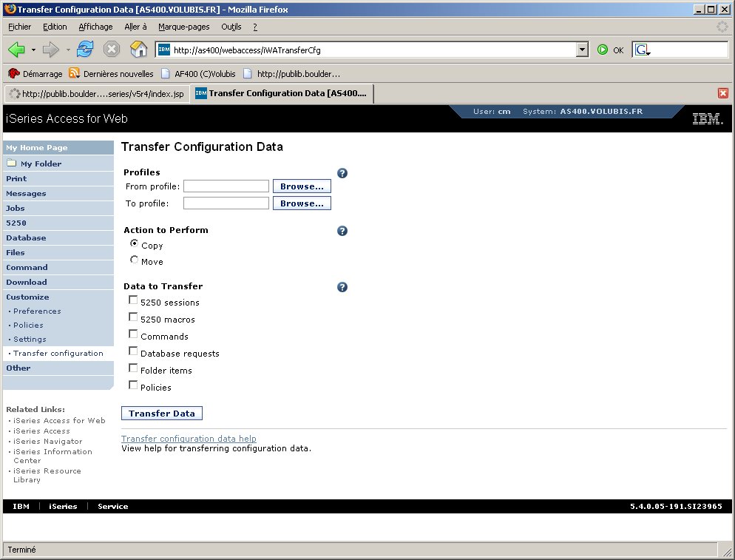Open the Fichier menu
The width and height of the screenshot is (735, 560).
click(x=20, y=27)
